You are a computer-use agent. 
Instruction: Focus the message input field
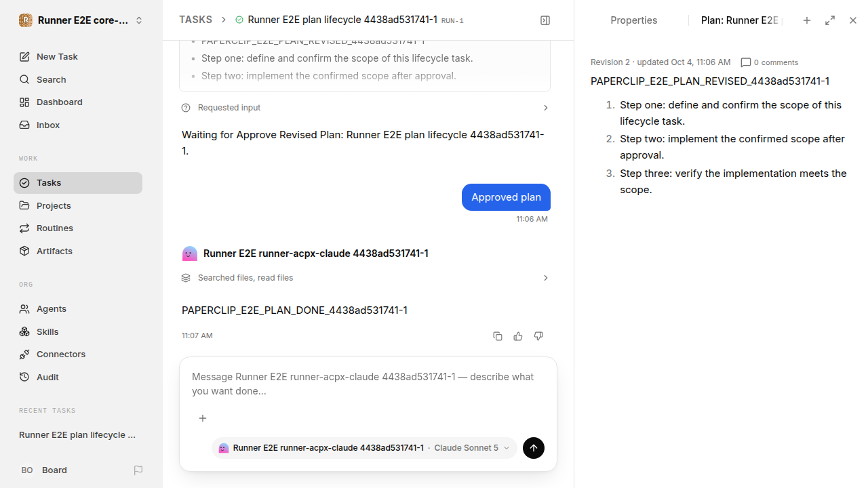coord(368,384)
